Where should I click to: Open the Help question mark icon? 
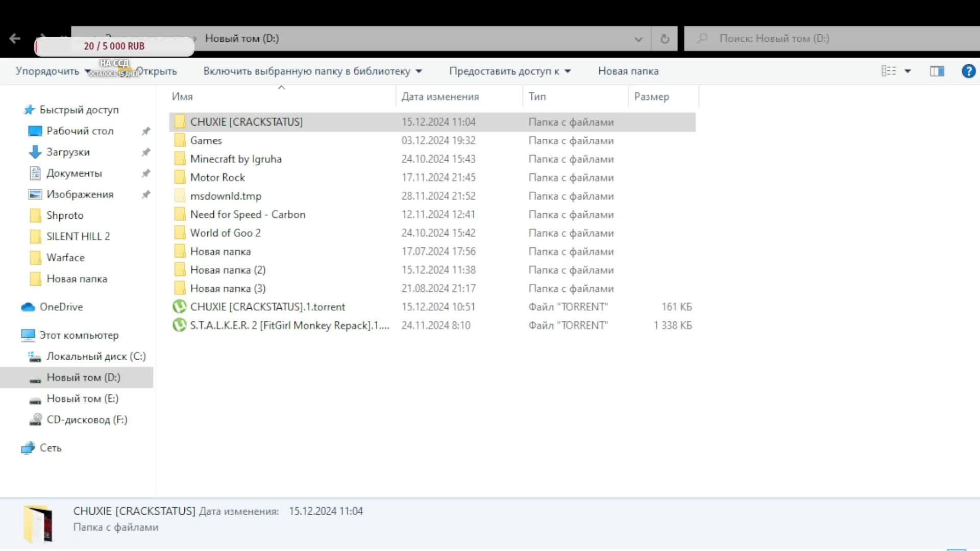(968, 71)
